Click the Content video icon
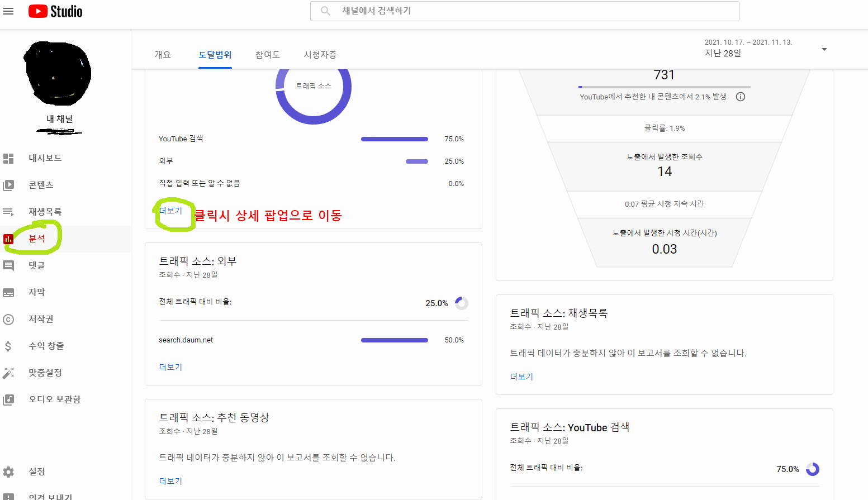 [x=8, y=185]
